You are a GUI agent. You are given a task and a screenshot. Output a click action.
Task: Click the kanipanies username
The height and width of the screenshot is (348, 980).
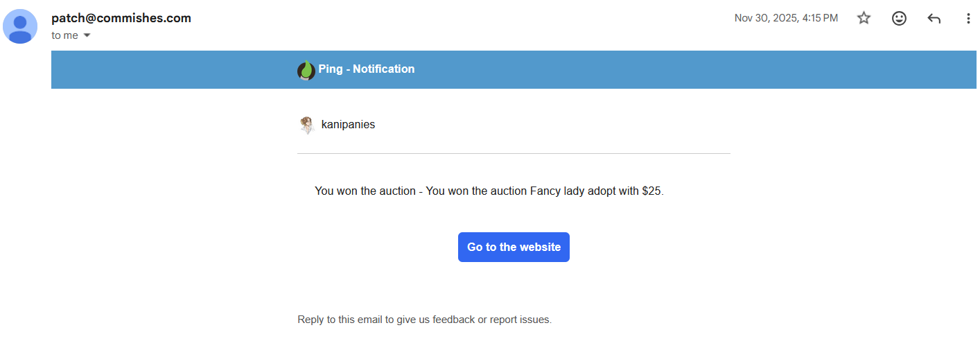[348, 125]
